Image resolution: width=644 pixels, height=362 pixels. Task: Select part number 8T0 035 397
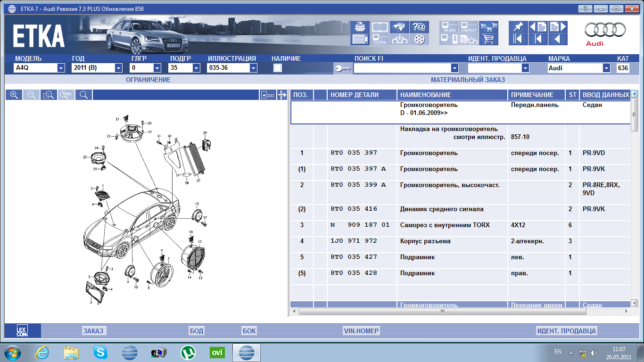pyautogui.click(x=354, y=153)
